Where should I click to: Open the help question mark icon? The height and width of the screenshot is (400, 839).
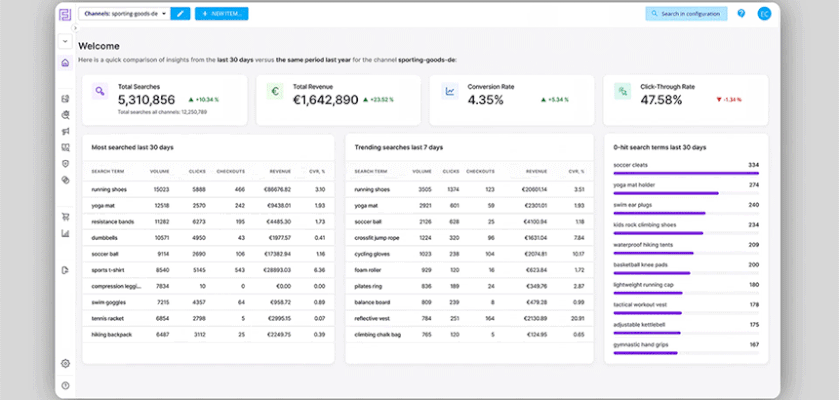741,14
